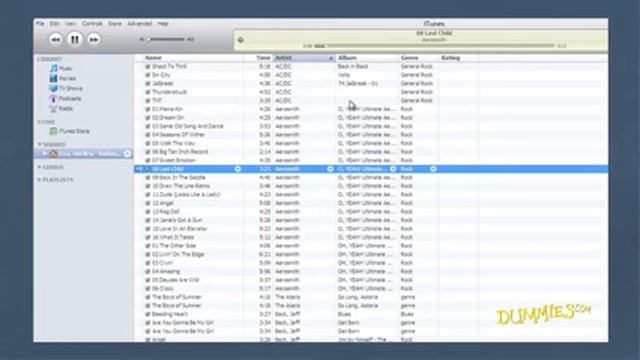Select 03 Same Old Song And Dance
Image resolution: width=640 pixels, height=360 pixels.
point(187,126)
